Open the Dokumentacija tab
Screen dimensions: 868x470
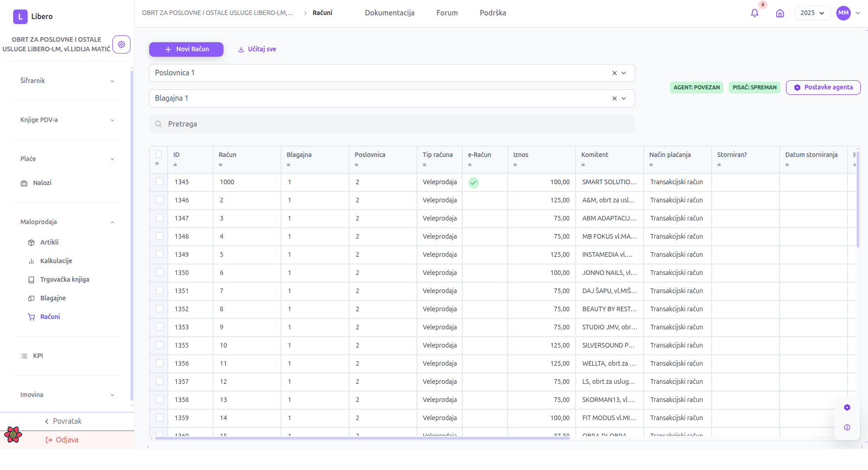click(389, 13)
